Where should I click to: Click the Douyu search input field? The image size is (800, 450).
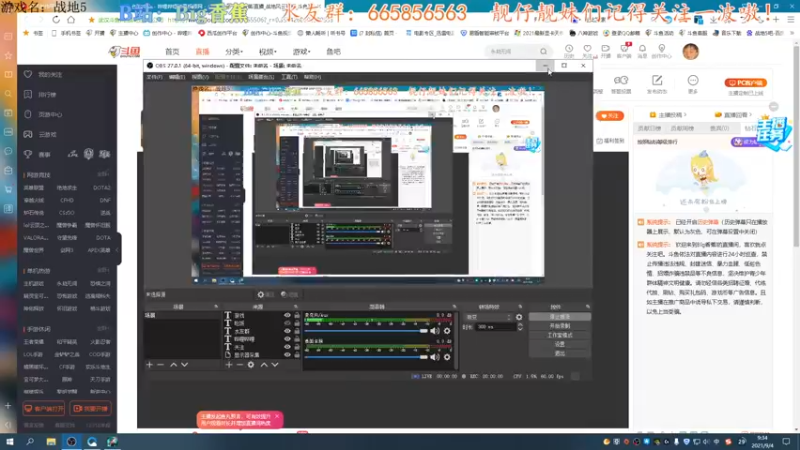click(512, 52)
